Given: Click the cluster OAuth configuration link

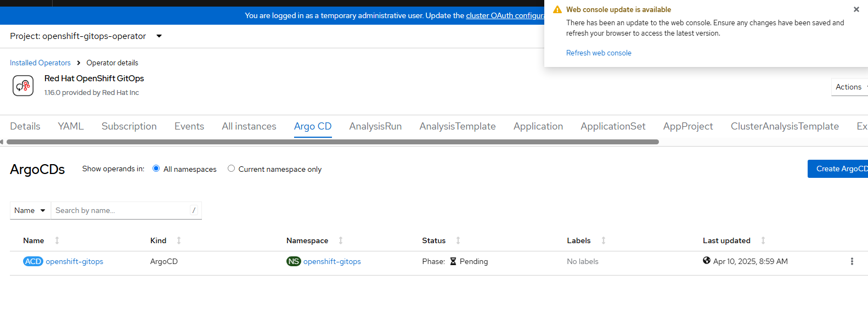Looking at the screenshot, I should point(505,15).
